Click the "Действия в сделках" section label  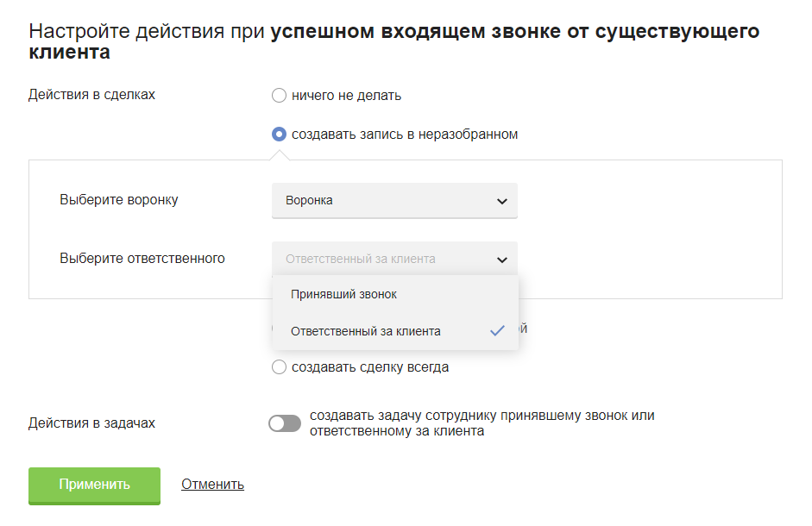91,95
